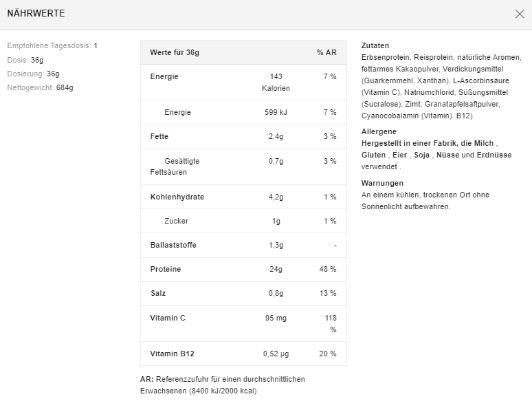This screenshot has width=532, height=401.
Task: Select the Salz row label
Action: tap(158, 293)
